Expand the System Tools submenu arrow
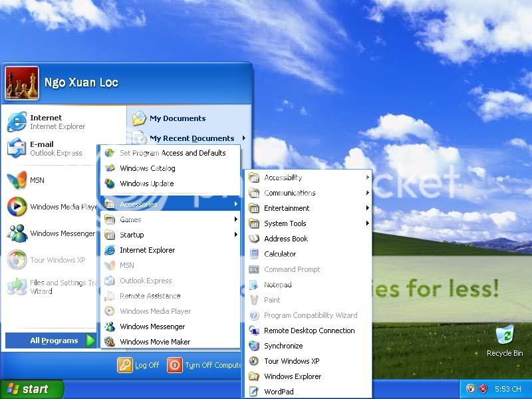 tap(368, 223)
